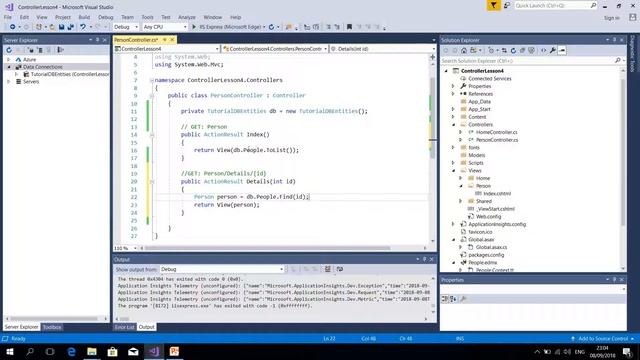Image resolution: width=640 pixels, height=360 pixels.
Task: Toggle Sync with Active Document in Solution Explorer
Action: (504, 51)
